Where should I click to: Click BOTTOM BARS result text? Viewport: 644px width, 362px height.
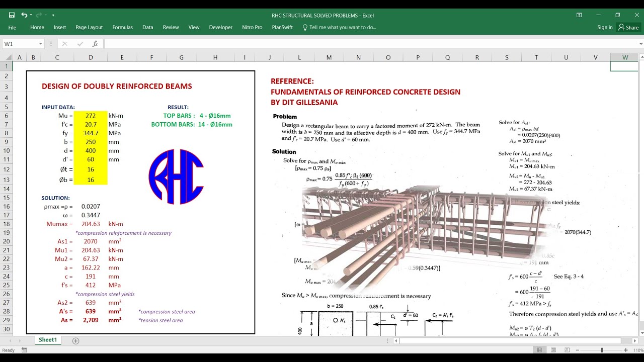192,124
